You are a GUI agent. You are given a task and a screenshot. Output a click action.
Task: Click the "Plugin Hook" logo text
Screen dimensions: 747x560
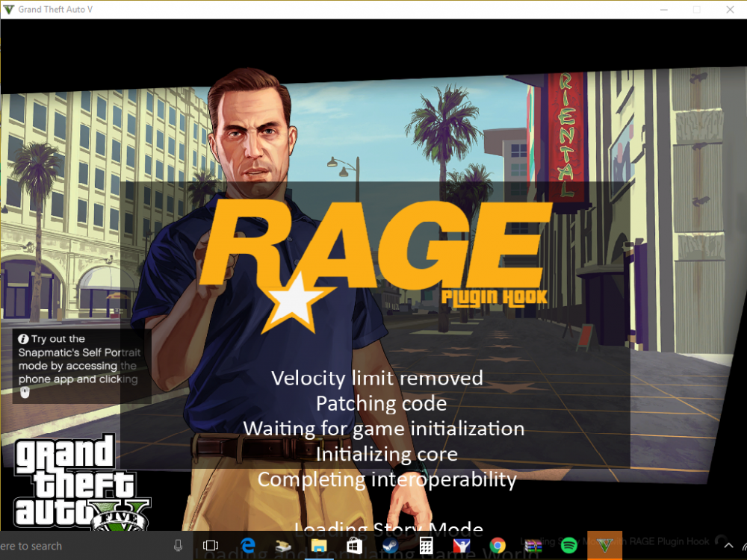click(x=494, y=297)
